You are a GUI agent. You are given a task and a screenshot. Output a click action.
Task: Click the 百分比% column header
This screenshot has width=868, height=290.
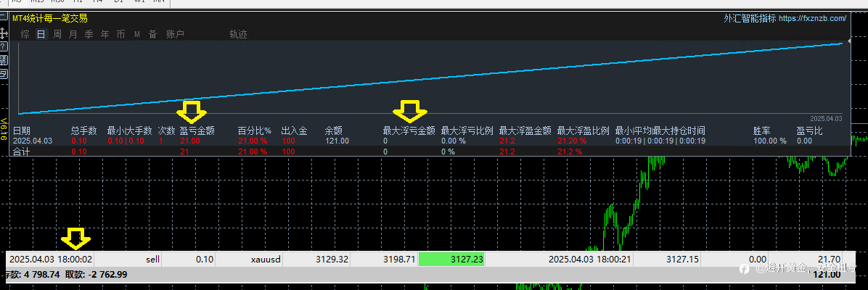254,131
